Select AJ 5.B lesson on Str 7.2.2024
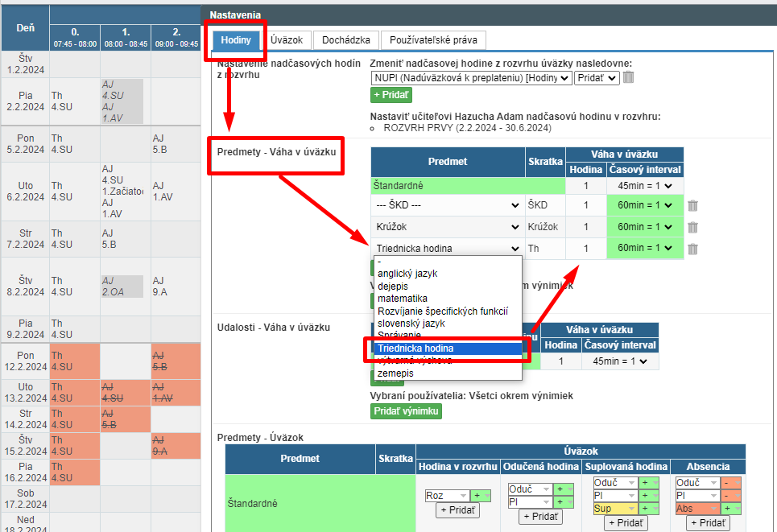Image resolution: width=777 pixels, height=532 pixels. pos(109,239)
